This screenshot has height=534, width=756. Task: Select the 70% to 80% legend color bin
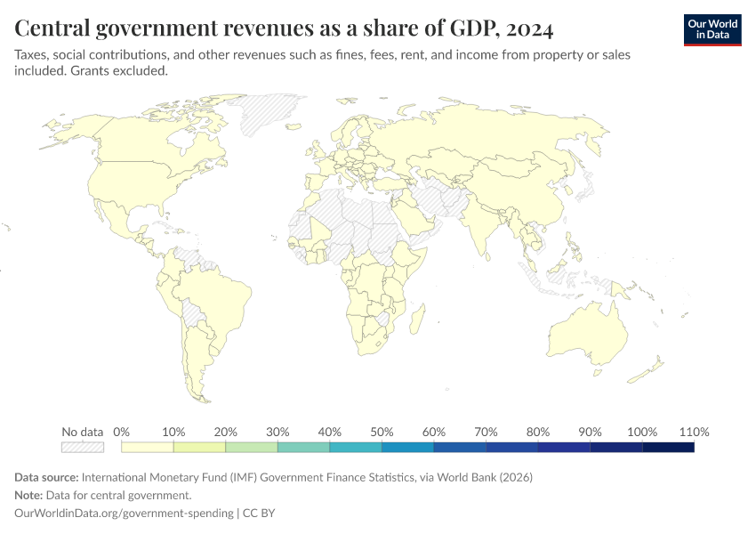click(511, 447)
